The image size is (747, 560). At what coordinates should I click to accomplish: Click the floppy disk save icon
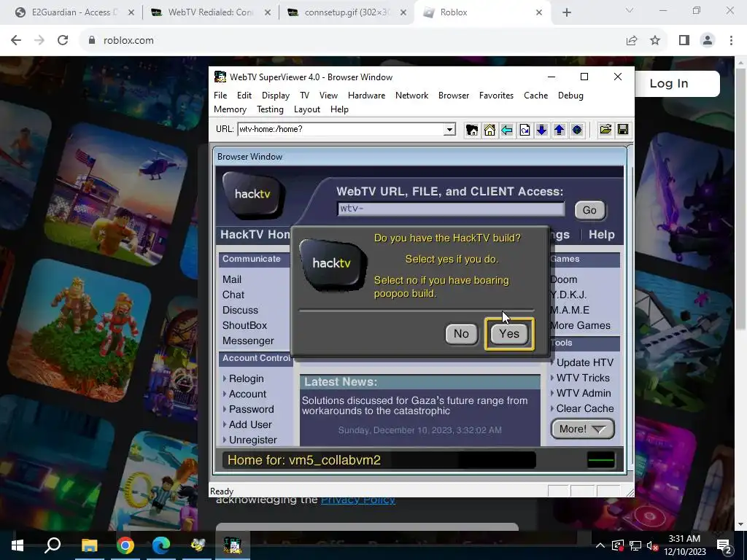coord(623,130)
